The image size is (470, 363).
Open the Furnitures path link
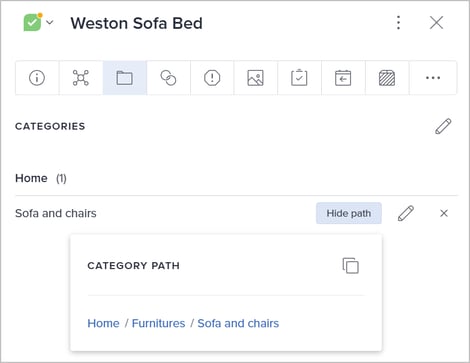pos(158,323)
